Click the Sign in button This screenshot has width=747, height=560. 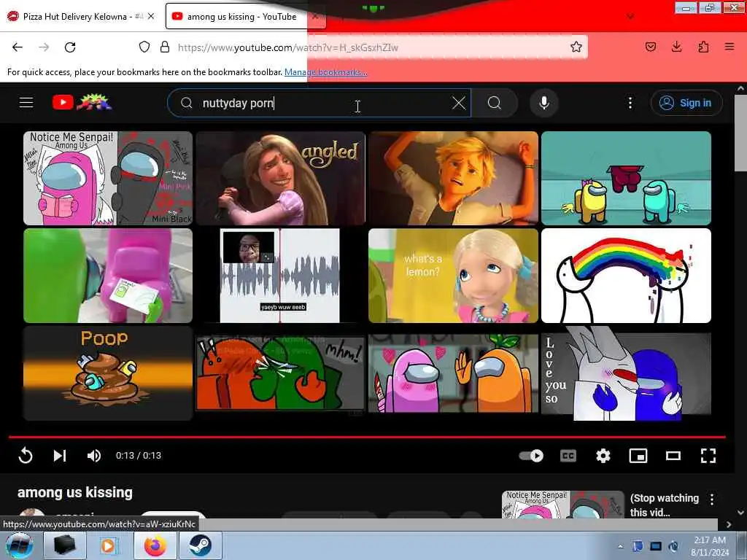(686, 103)
